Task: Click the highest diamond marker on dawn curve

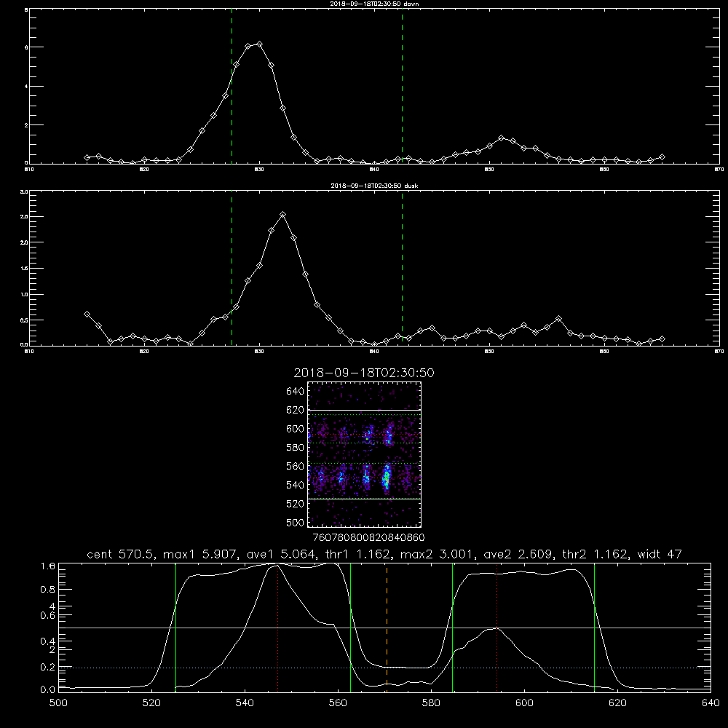Action: pyautogui.click(x=260, y=44)
